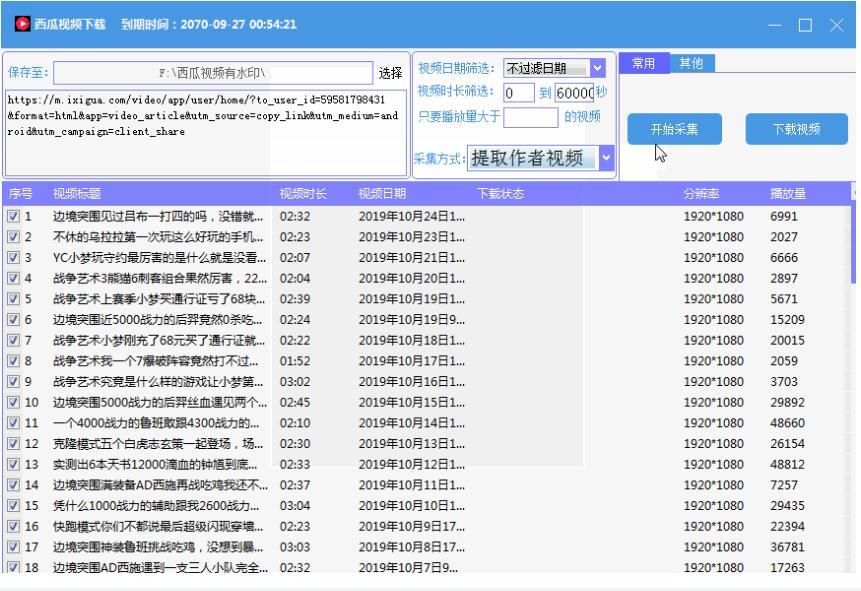Toggle row 13 钟馗 video checkbox
Image resolution: width=861 pixels, height=591 pixels.
pyautogui.click(x=13, y=465)
